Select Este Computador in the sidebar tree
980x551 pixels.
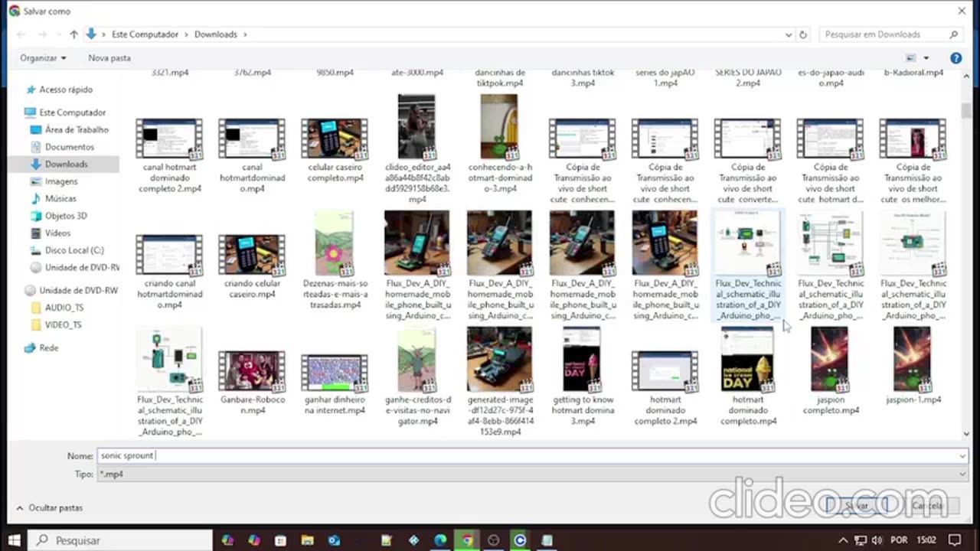pos(73,112)
